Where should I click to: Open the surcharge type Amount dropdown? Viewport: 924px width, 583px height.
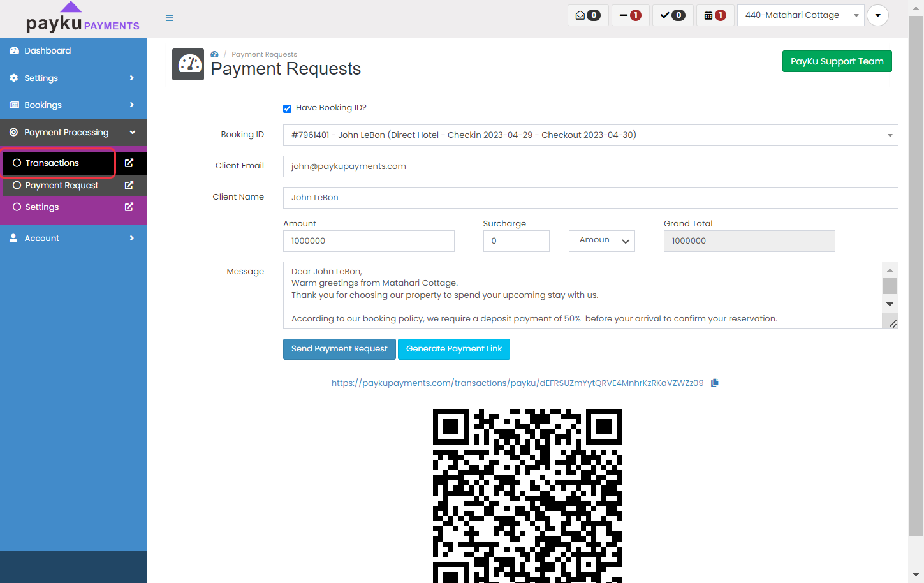click(602, 241)
